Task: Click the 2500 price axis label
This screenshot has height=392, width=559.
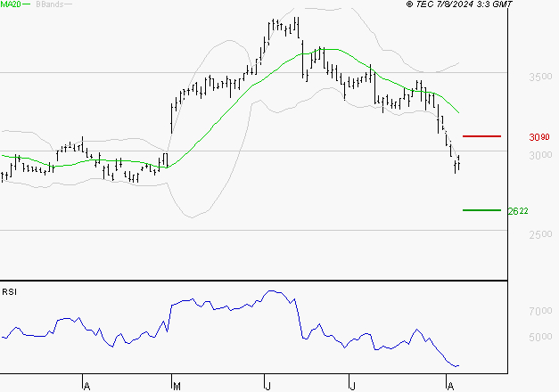Action: click(540, 234)
